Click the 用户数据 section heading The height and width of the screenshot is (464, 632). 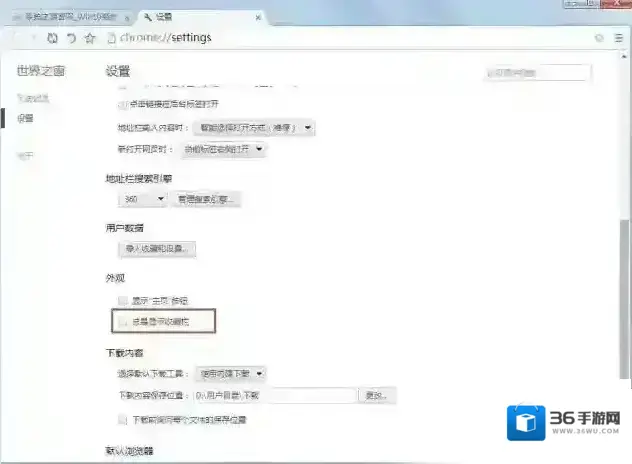pyautogui.click(x=125, y=228)
